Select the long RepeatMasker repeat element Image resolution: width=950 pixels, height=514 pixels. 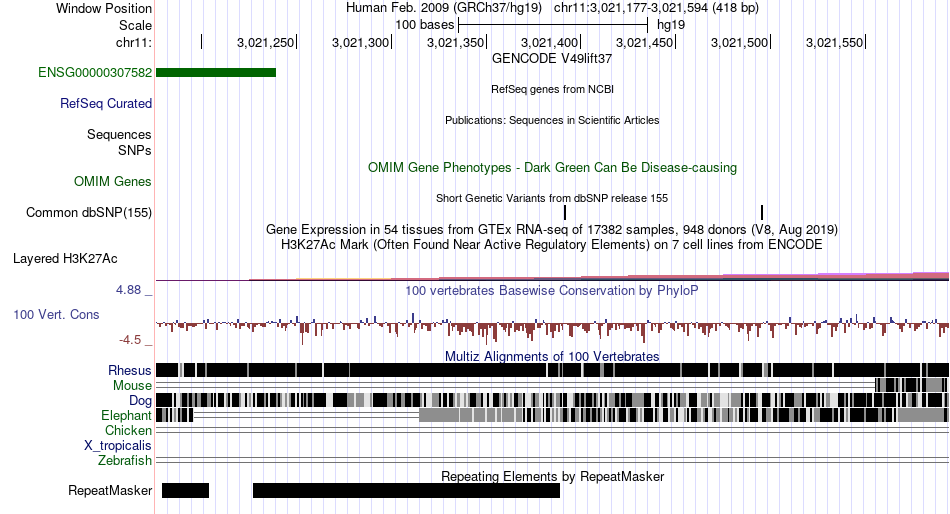click(407, 490)
